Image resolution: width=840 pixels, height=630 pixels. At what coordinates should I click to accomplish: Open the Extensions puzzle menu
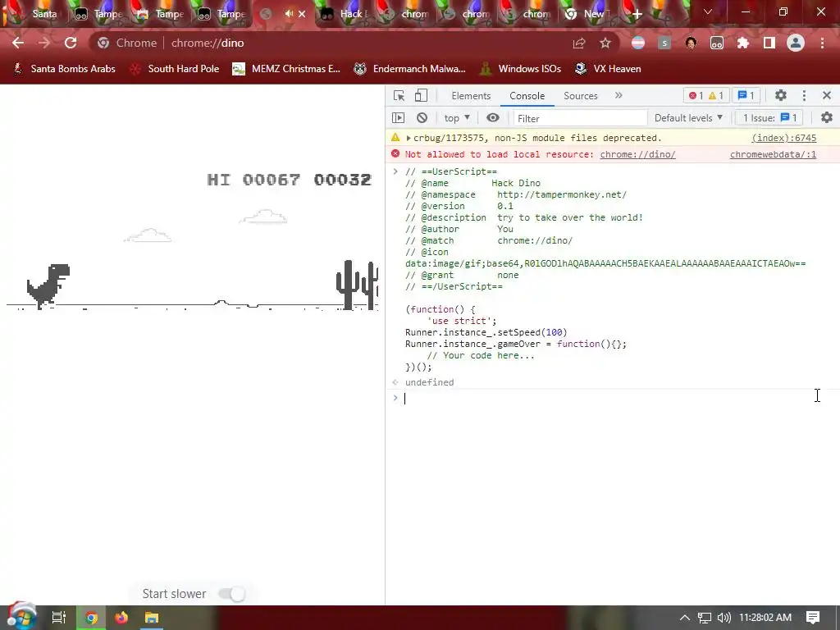743,43
